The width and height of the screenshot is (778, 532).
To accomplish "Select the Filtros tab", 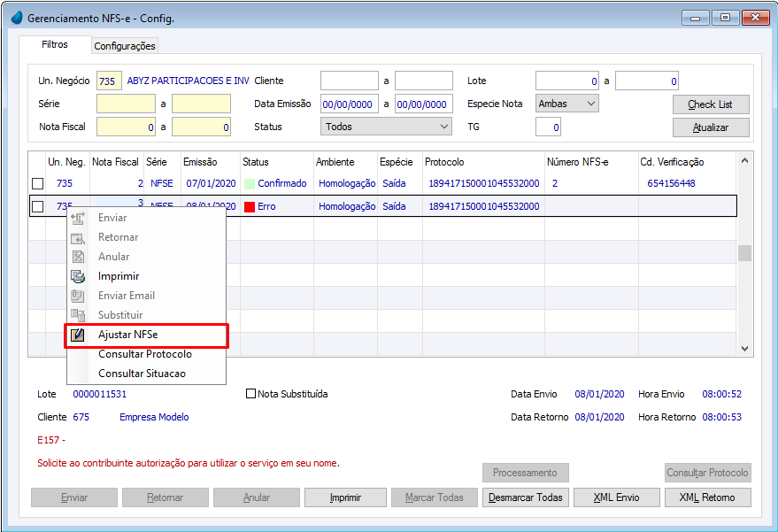I will click(x=55, y=44).
